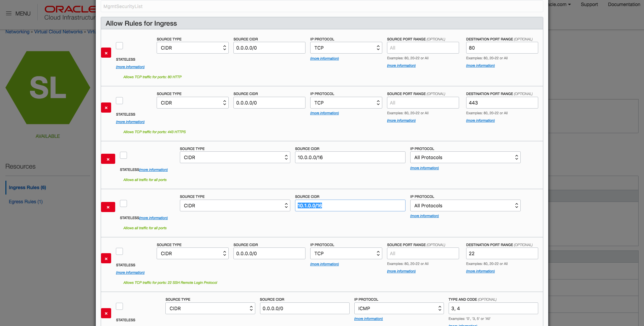Delete the 10.0.0.0/16 ingress rule
The height and width of the screenshot is (326, 644).
point(108,159)
